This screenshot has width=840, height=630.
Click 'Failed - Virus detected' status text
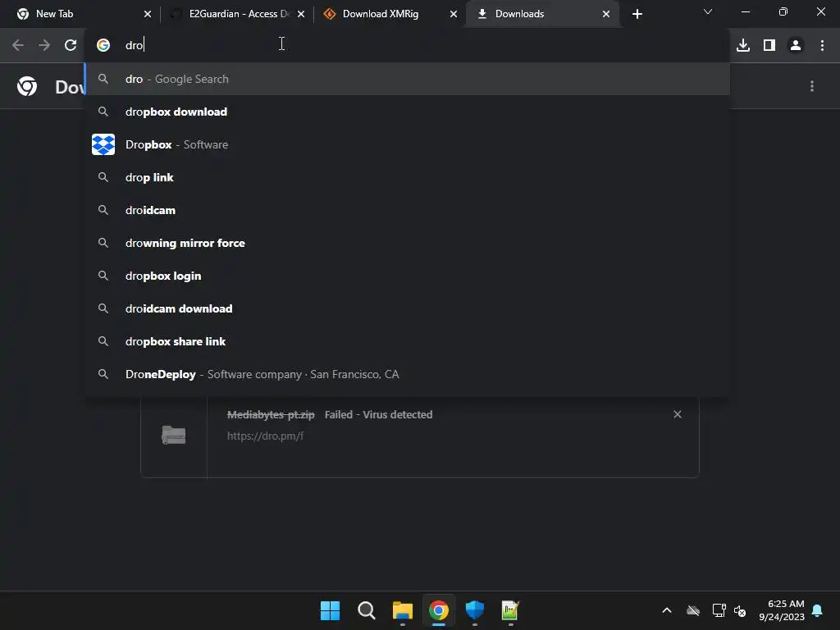pos(378,414)
